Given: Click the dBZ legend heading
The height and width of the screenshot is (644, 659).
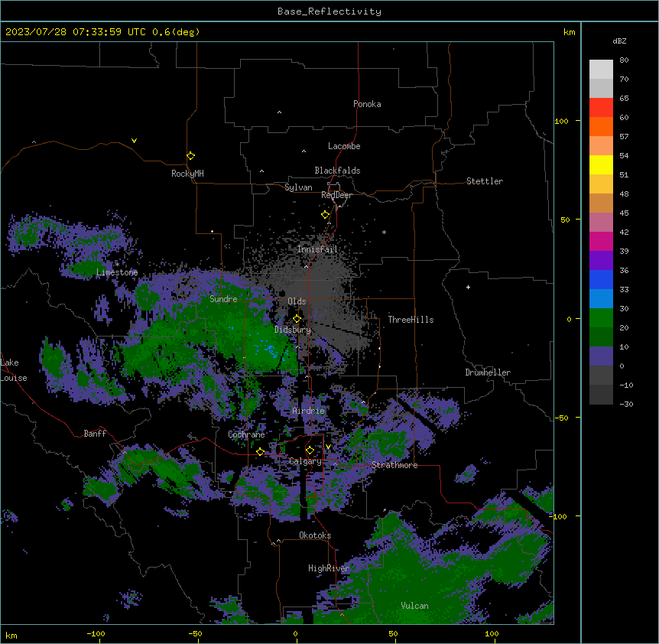Looking at the screenshot, I should coord(619,41).
